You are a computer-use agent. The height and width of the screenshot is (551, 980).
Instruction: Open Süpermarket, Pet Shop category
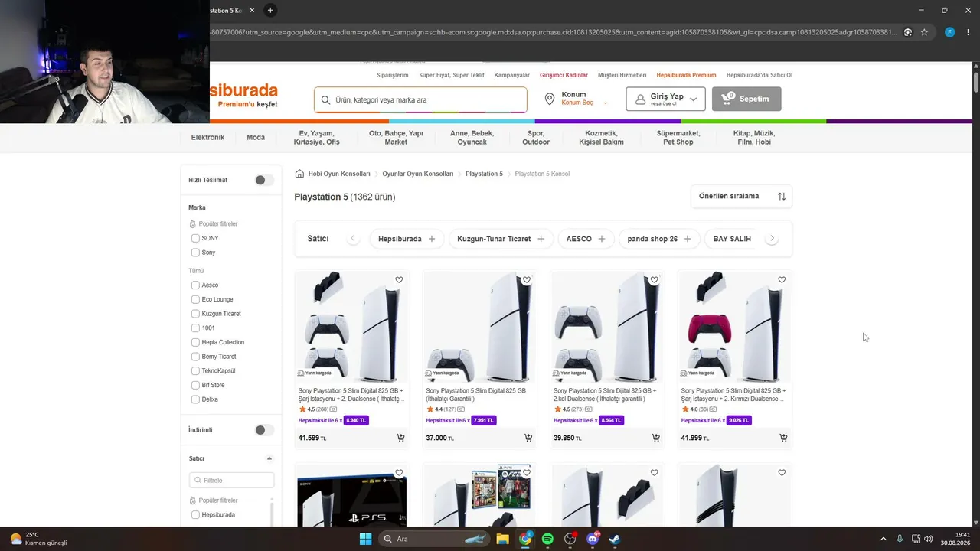[x=678, y=138]
